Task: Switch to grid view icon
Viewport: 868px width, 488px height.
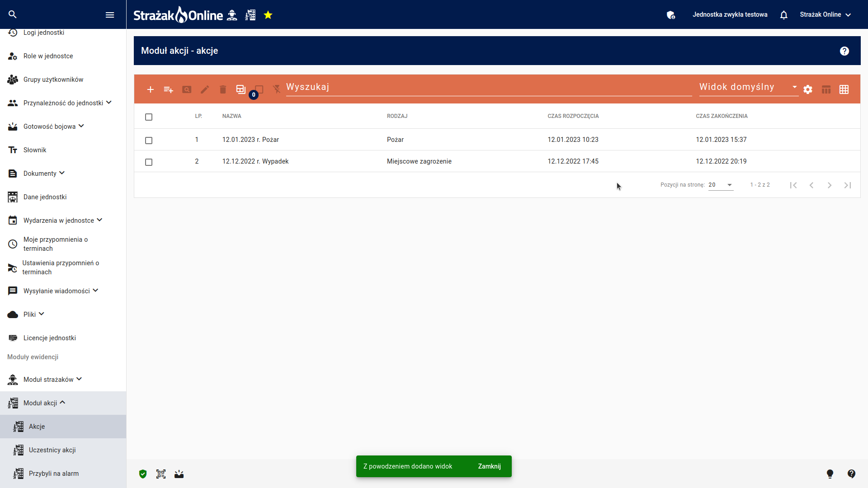Action: (x=844, y=89)
